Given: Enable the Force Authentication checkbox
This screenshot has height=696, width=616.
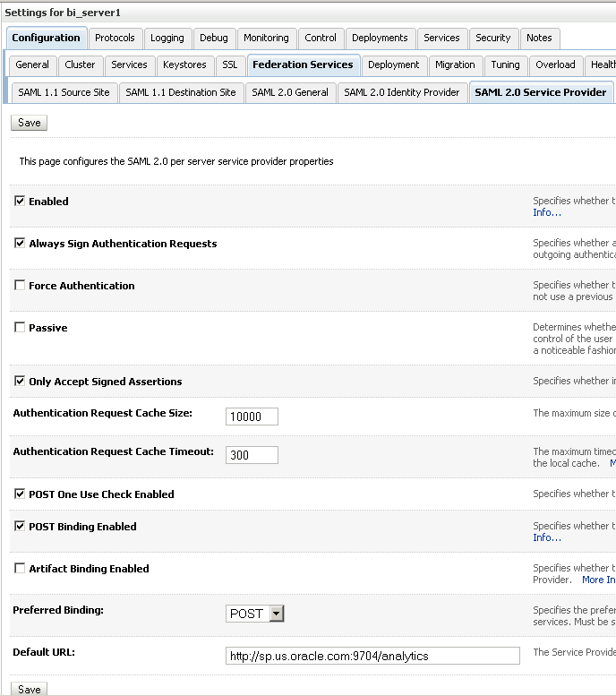Looking at the screenshot, I should click(x=20, y=285).
